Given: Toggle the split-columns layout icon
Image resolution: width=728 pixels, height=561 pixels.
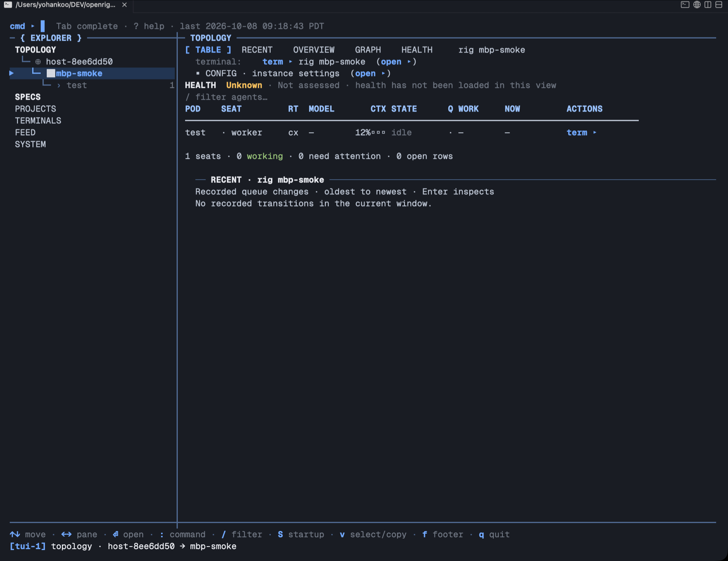Looking at the screenshot, I should (x=708, y=5).
